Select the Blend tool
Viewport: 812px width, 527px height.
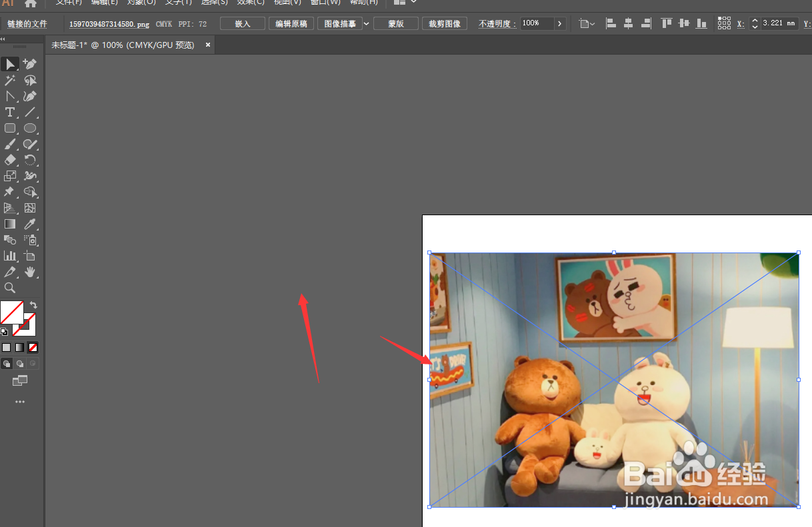coord(10,240)
